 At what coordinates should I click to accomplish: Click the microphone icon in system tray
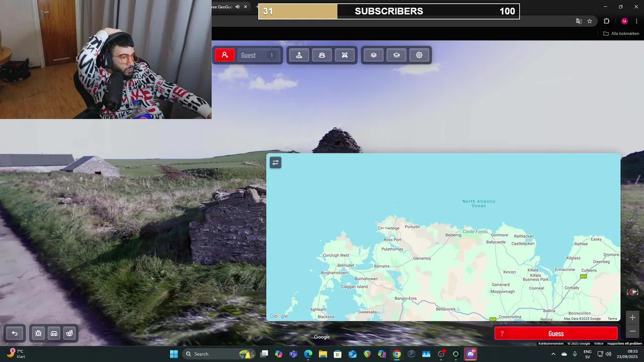pos(575,354)
